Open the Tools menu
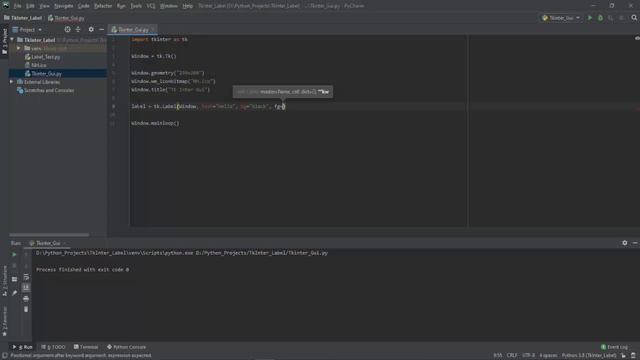This screenshot has width=640, height=360. click(x=136, y=6)
